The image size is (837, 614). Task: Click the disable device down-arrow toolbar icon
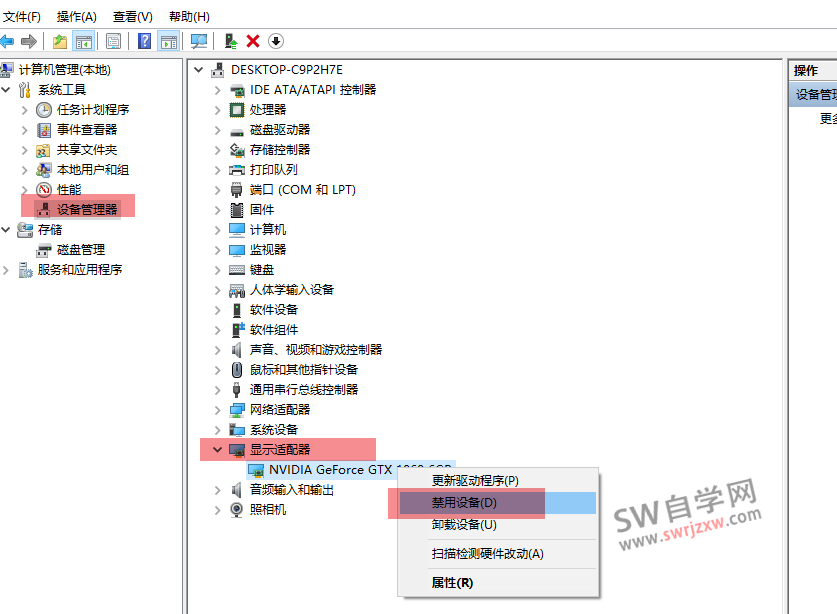[277, 41]
